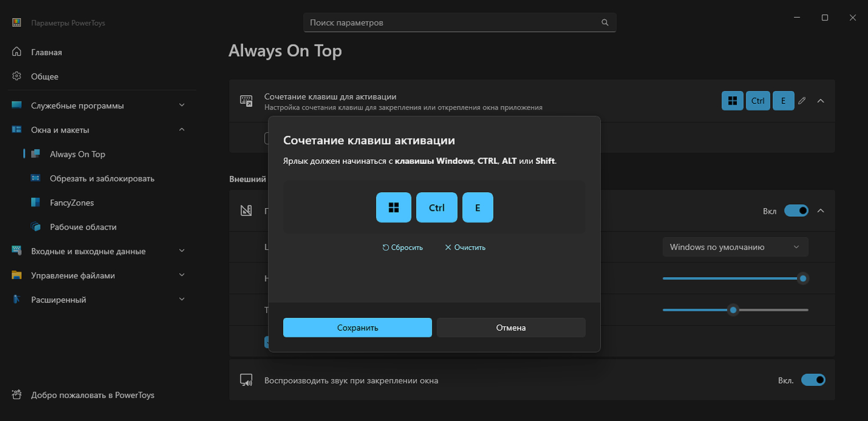Click the PowerToys app icon in title bar

pos(17,23)
